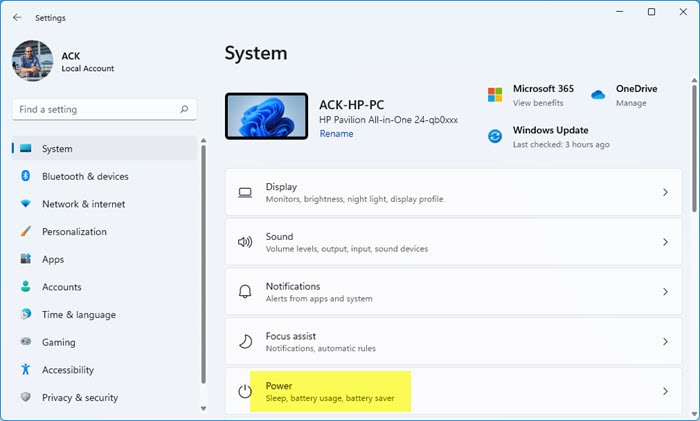Expand Power with its chevron arrow
The image size is (700, 421).
coord(665,391)
